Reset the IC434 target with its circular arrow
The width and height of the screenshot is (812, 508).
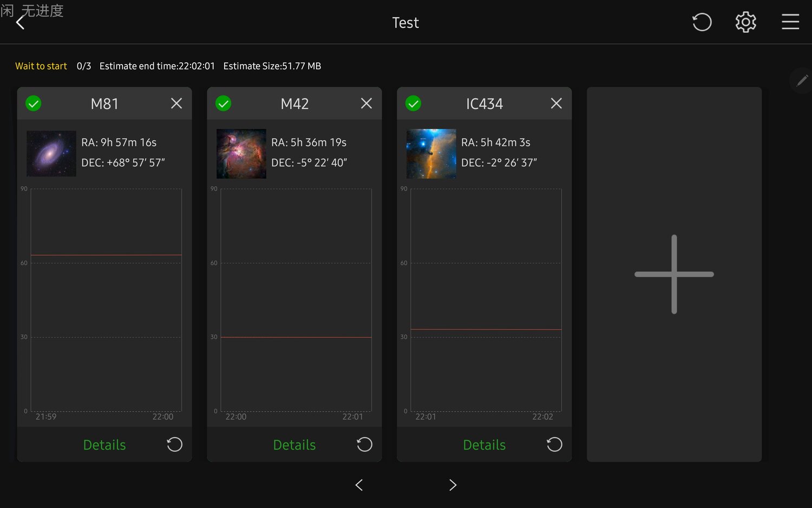554,445
